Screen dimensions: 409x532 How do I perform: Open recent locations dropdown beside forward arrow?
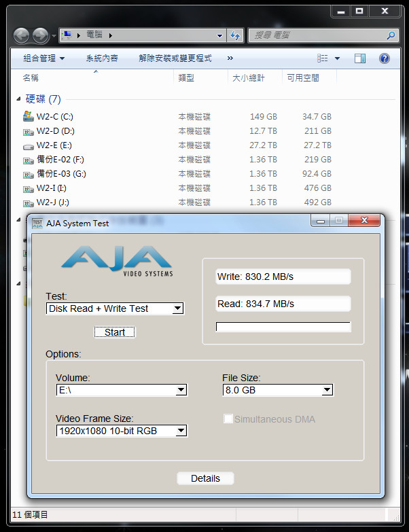click(54, 35)
